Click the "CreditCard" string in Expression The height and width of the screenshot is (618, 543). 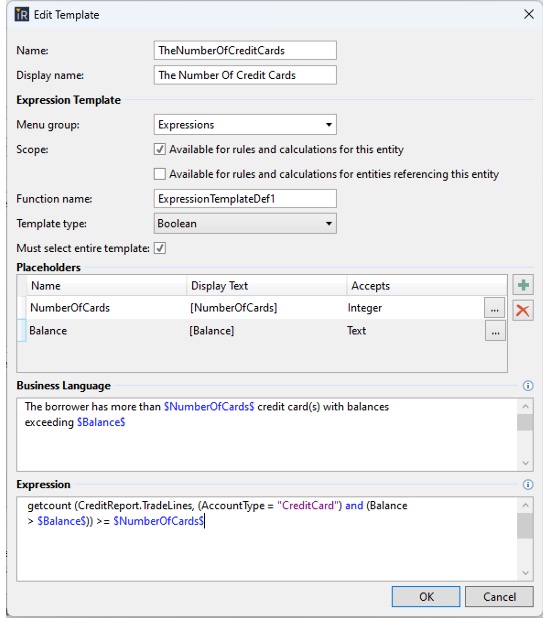tap(309, 506)
